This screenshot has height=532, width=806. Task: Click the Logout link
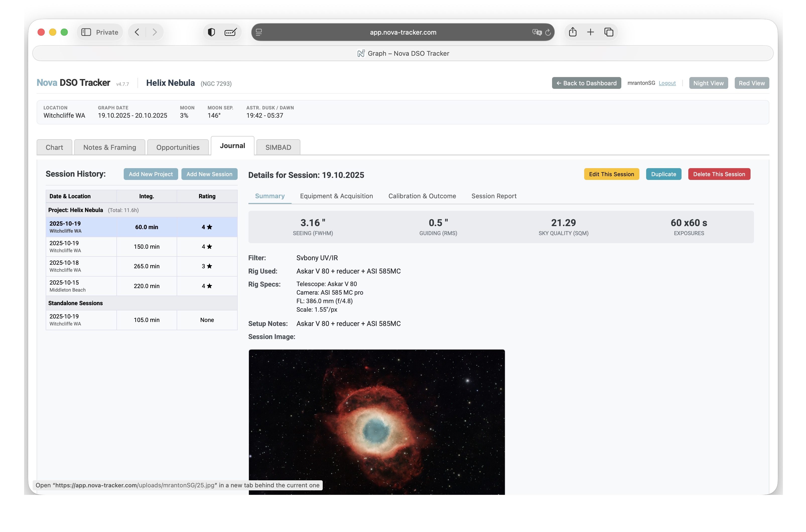pos(667,83)
